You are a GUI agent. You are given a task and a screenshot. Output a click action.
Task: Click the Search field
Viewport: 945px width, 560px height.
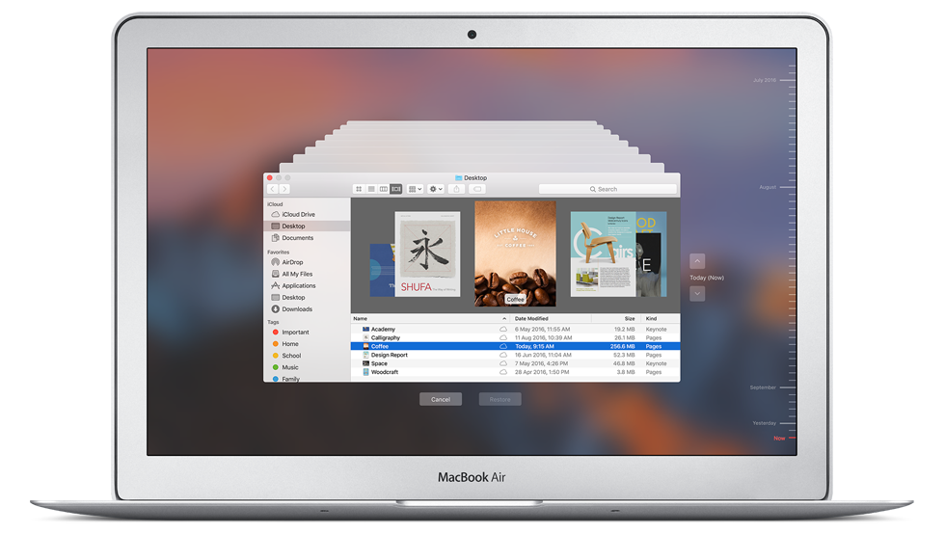[607, 189]
